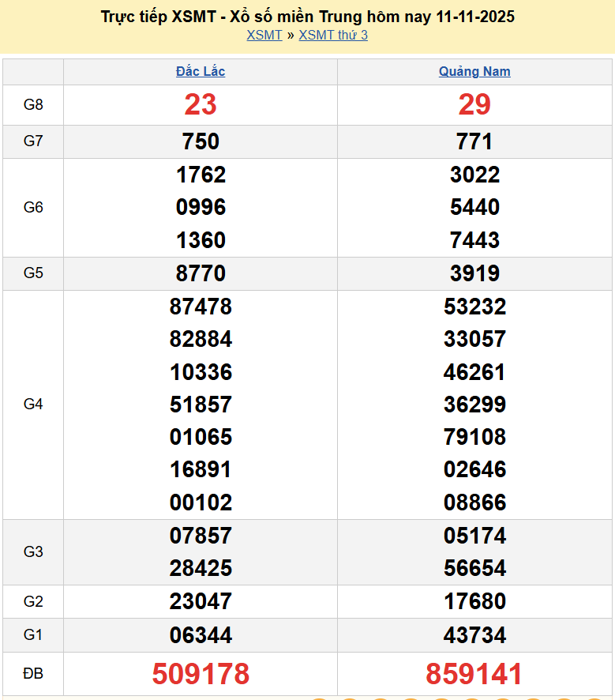The width and height of the screenshot is (615, 700).
Task: Open the XSMT breadcrumb link
Action: (x=264, y=35)
